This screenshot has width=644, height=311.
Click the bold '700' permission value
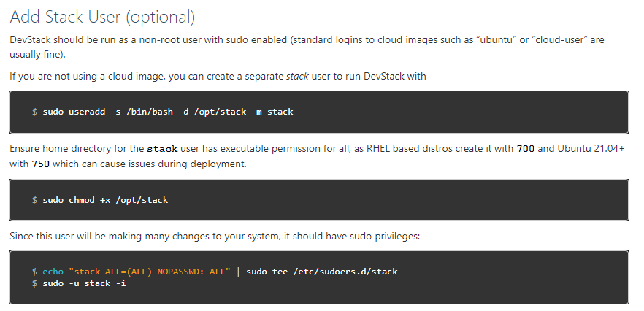[526, 148]
